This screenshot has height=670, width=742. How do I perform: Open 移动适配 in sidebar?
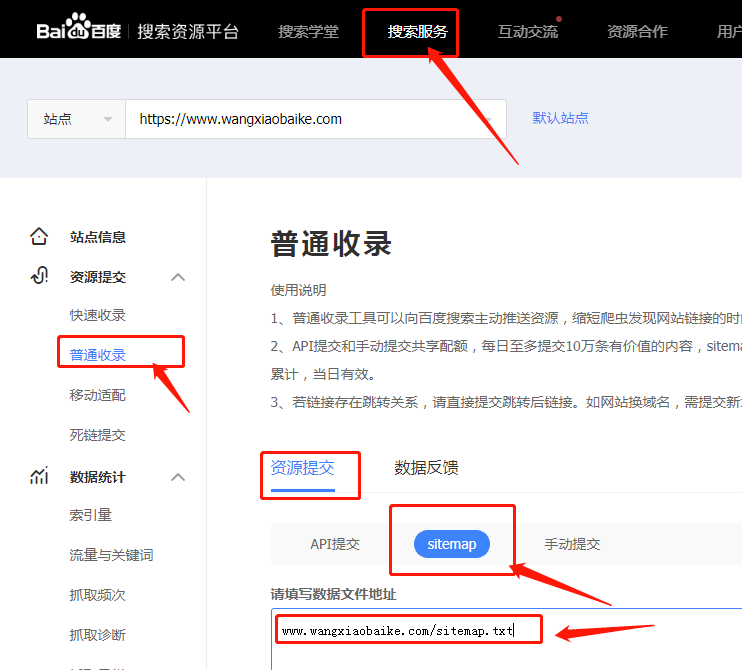[97, 395]
